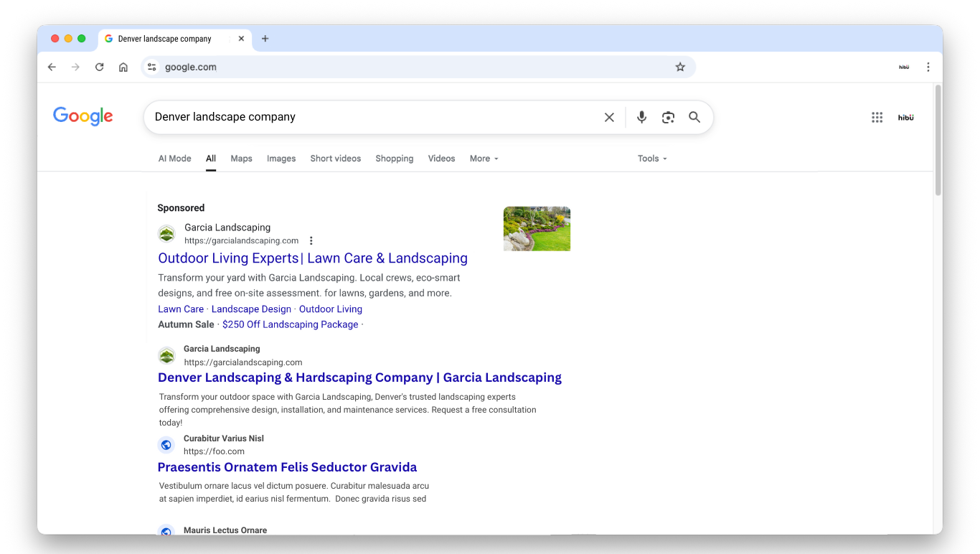Viewport: 980px width, 554px height.
Task: Click the garden thumbnail in the ad
Action: coord(537,229)
